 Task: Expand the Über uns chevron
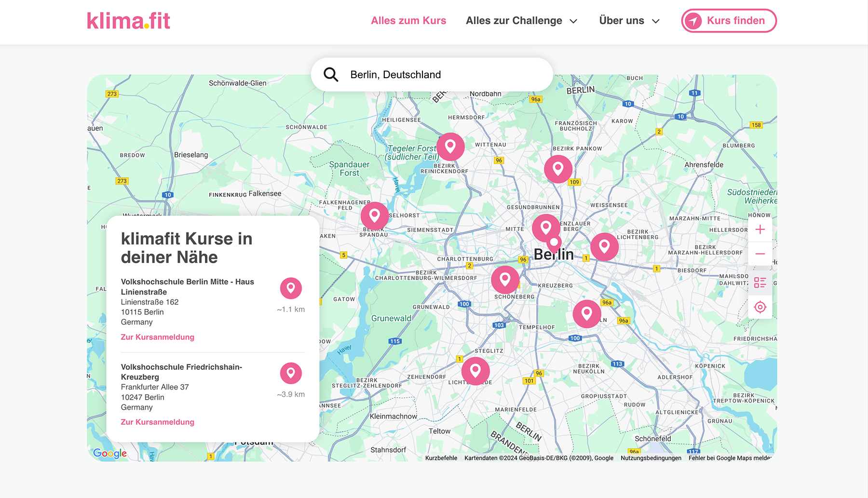[655, 21]
